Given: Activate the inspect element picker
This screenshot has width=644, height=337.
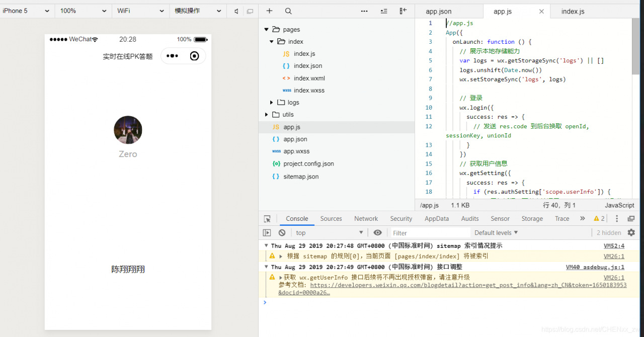Looking at the screenshot, I should (267, 219).
